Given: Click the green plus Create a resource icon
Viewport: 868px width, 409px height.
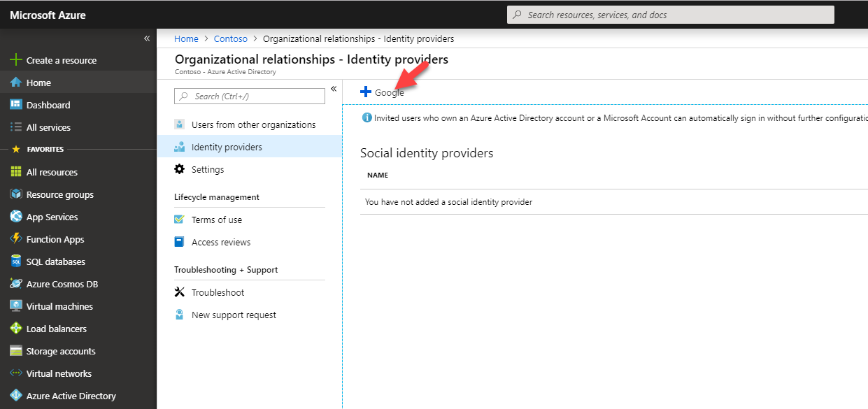Looking at the screenshot, I should point(15,60).
